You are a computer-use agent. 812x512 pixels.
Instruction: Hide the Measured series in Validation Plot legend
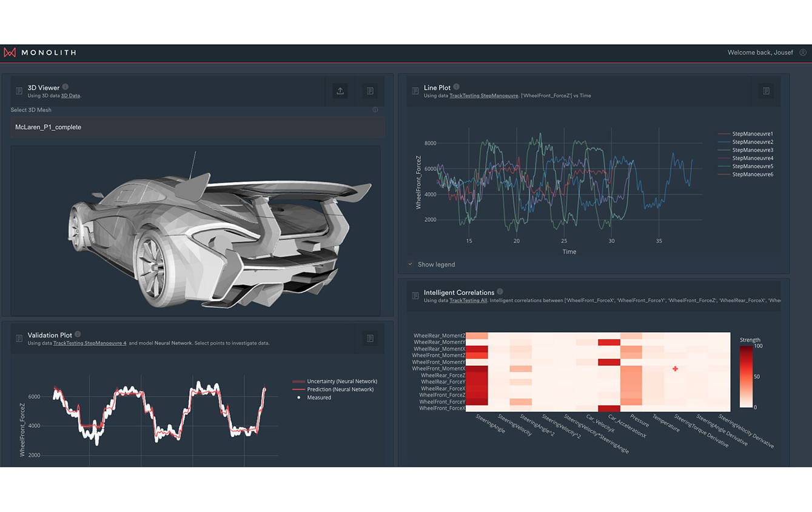[x=318, y=397]
